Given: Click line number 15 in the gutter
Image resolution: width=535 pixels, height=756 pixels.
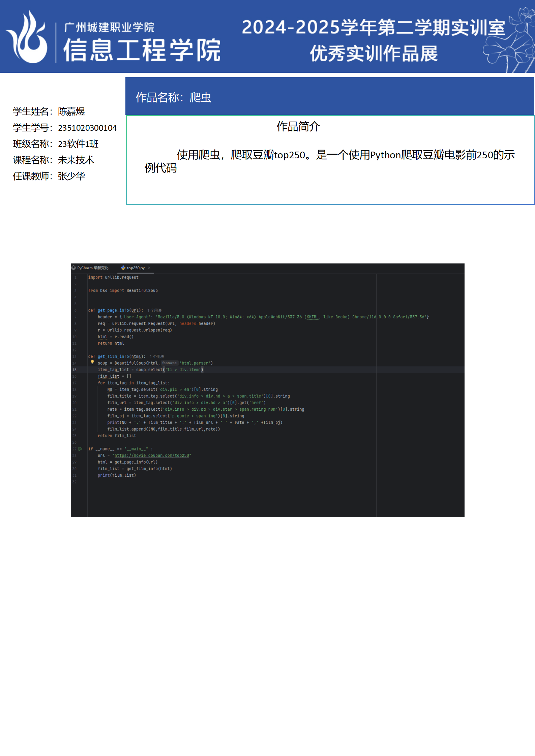Looking at the screenshot, I should (75, 370).
